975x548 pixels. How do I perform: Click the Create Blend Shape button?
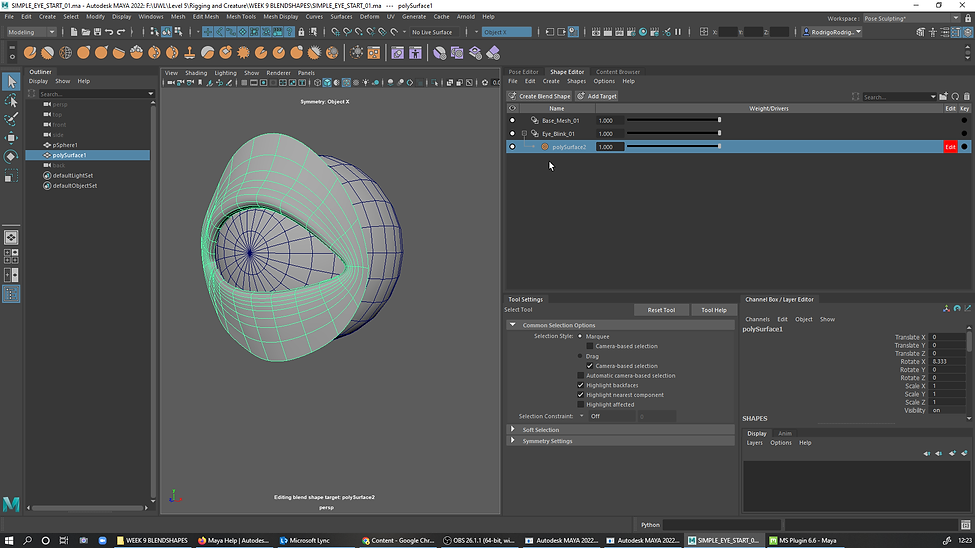pyautogui.click(x=539, y=96)
